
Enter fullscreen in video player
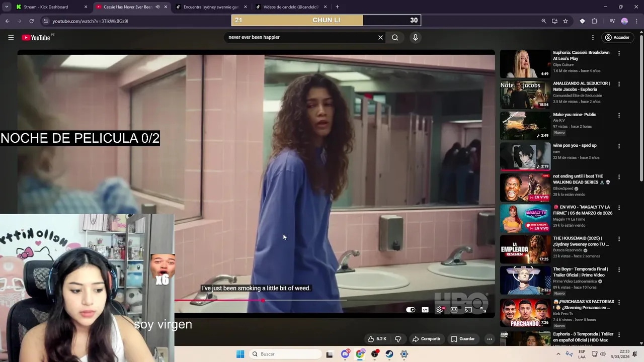coord(483,310)
